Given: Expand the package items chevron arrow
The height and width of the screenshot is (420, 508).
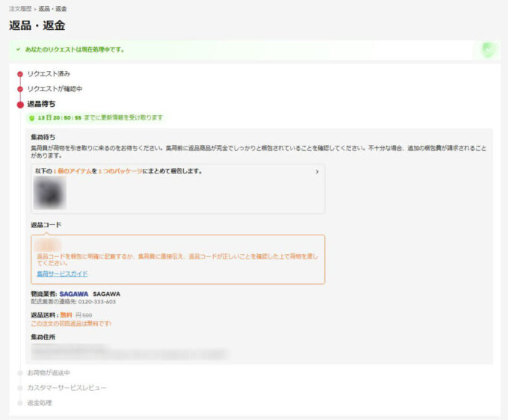Looking at the screenshot, I should (317, 172).
